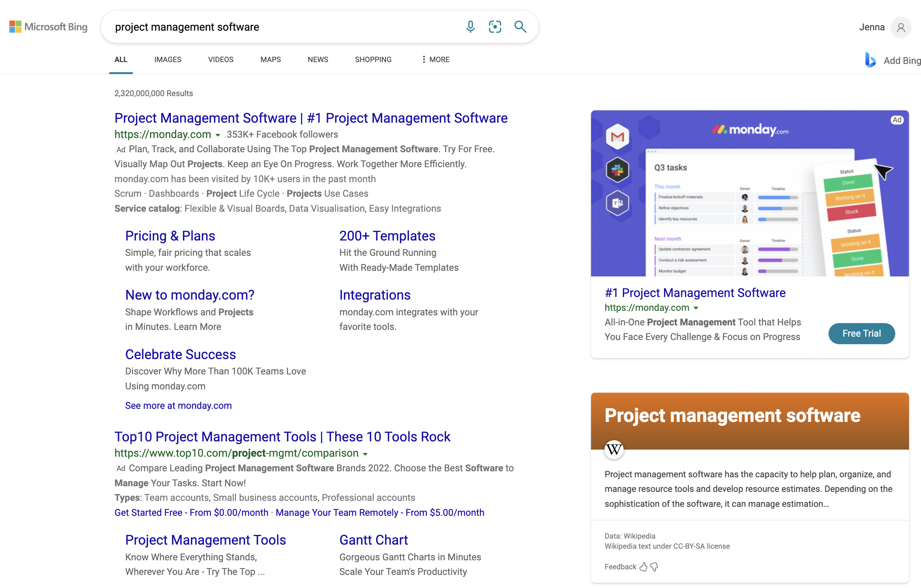Expand arrow beside first monday.com URL
Viewport: 921px width, 588px height.
click(218, 135)
